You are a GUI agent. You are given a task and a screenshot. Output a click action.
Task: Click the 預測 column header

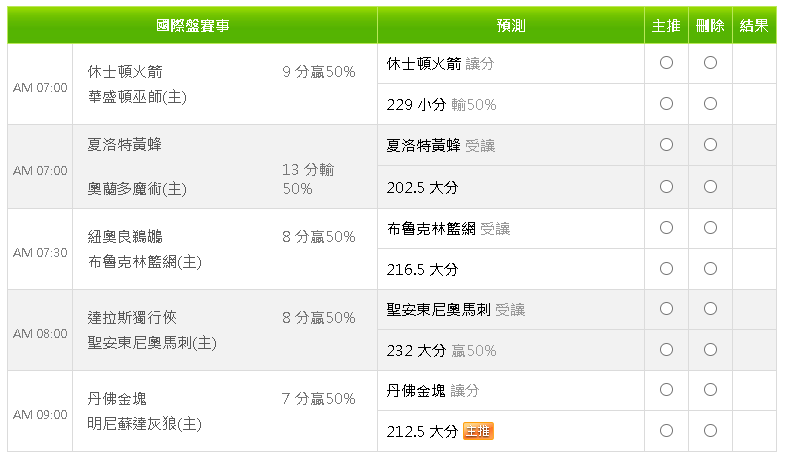point(510,26)
